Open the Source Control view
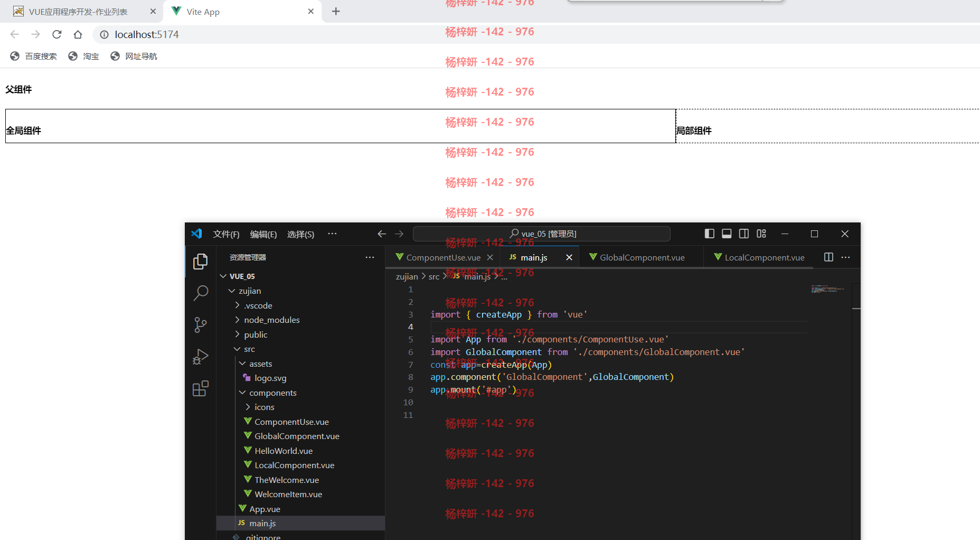980x540 pixels. click(x=201, y=324)
